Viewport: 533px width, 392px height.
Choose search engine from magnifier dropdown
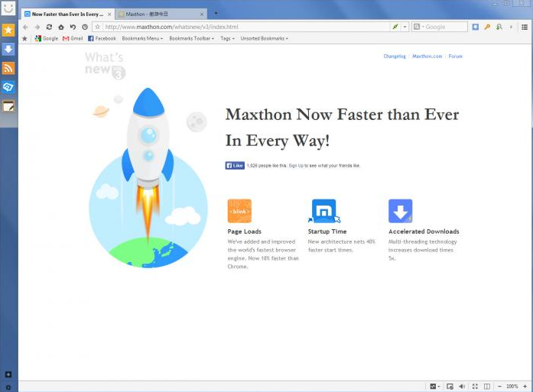418,27
